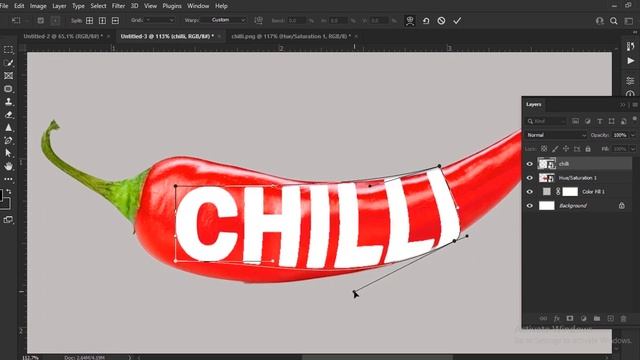Open the Grid dropdown in options bar
This screenshot has height=360, width=640.
[160, 20]
